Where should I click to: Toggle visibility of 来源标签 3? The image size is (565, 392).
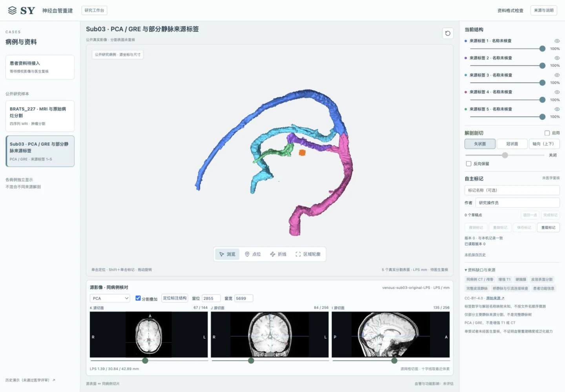coord(557,75)
